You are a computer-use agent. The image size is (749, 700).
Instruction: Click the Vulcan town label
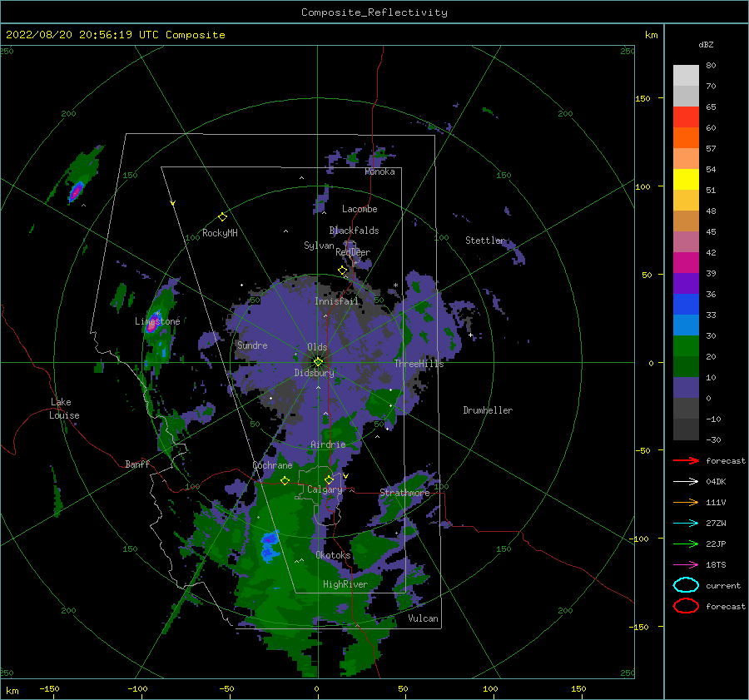tap(423, 618)
